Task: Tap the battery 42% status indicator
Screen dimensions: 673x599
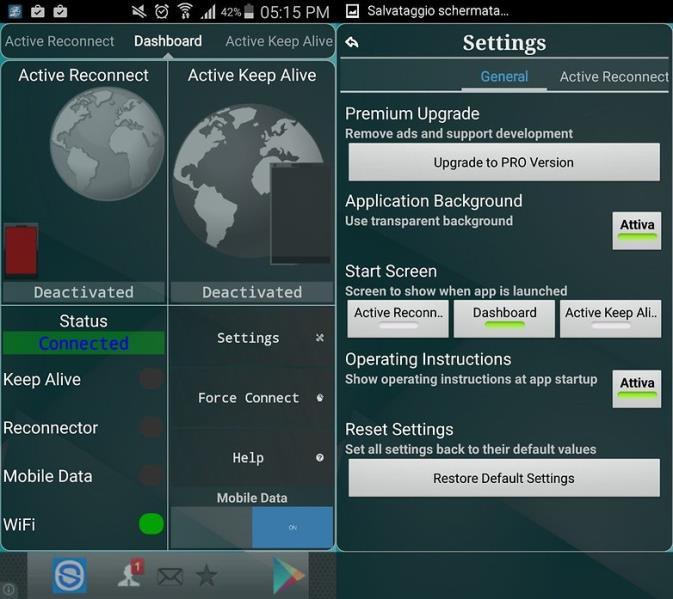Action: coord(237,11)
